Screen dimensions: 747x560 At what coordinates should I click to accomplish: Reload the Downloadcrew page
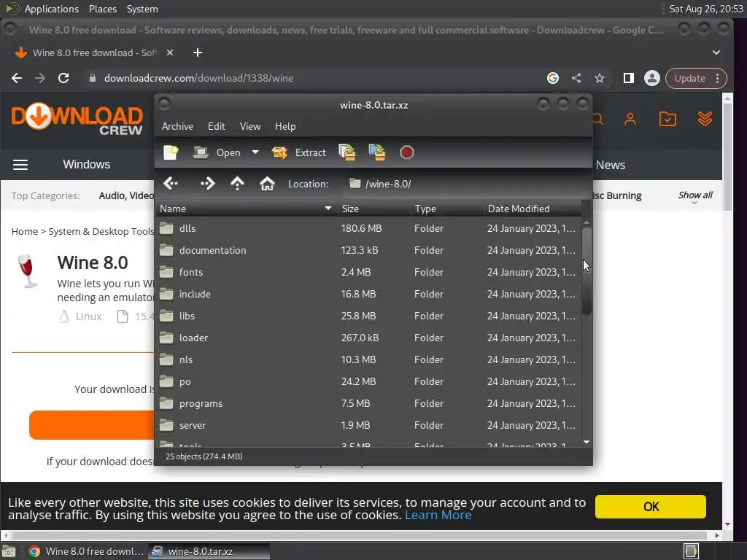click(x=63, y=78)
